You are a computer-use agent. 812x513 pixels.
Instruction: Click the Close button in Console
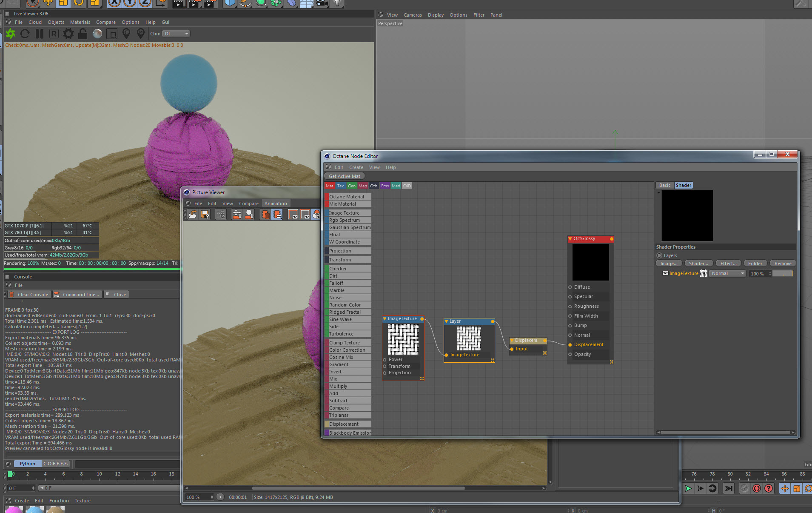(116, 295)
